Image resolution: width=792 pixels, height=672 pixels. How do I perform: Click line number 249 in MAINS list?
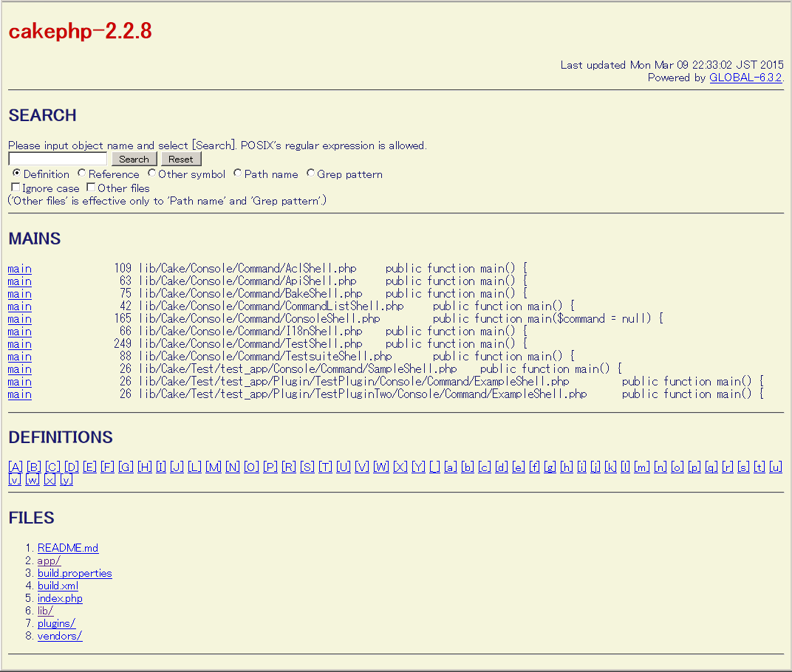click(x=123, y=344)
